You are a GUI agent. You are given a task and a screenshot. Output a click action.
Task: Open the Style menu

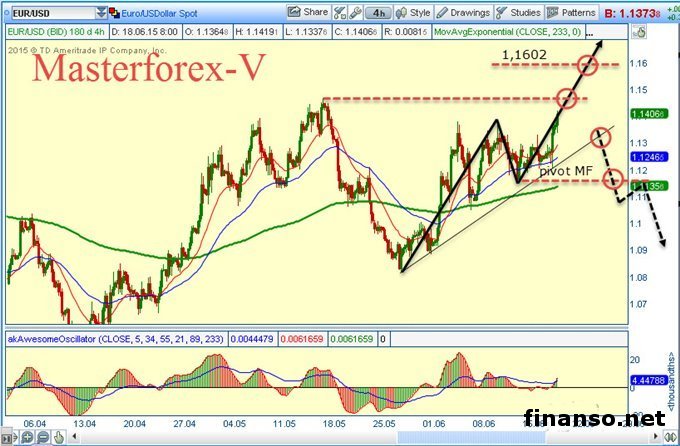point(415,13)
